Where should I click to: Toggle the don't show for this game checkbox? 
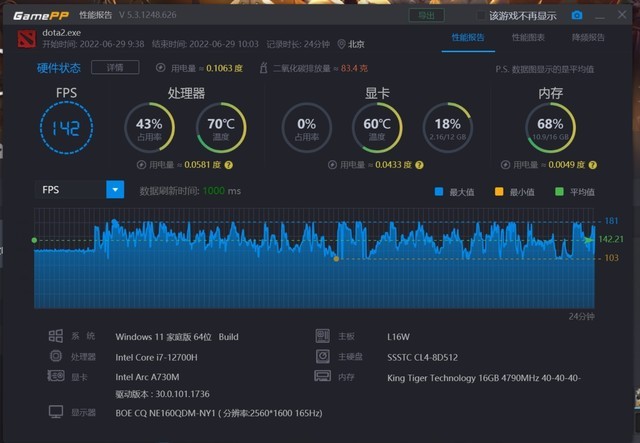click(x=481, y=16)
